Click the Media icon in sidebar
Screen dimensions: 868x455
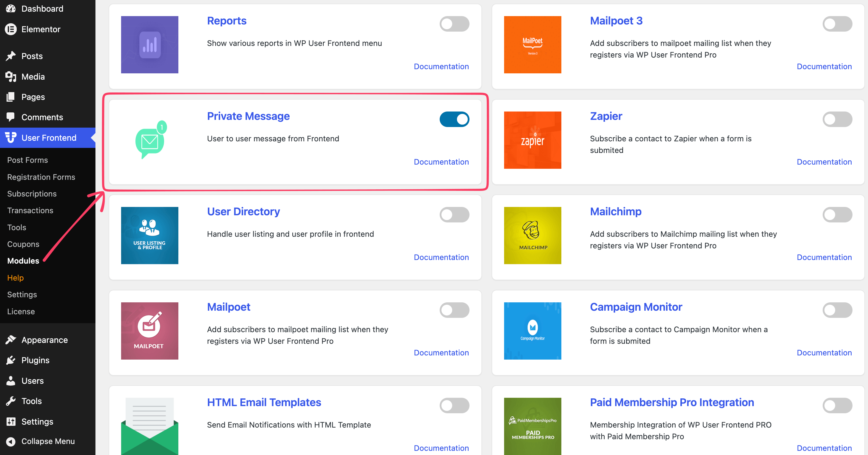click(x=11, y=76)
